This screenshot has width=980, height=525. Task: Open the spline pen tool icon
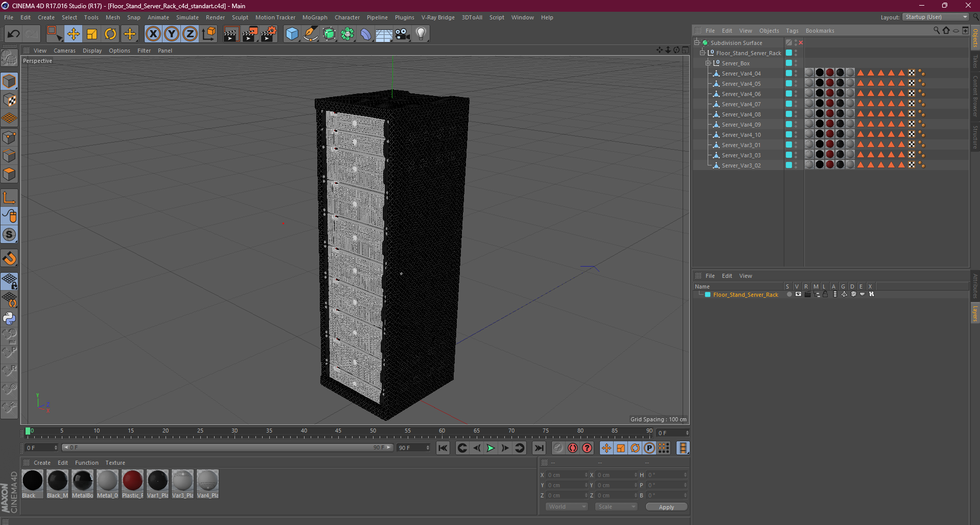coord(311,34)
